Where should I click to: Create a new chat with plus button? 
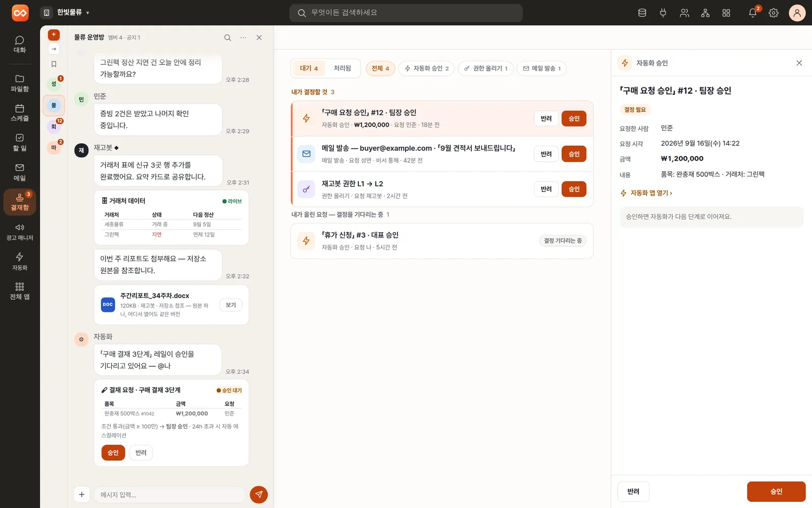(x=54, y=35)
